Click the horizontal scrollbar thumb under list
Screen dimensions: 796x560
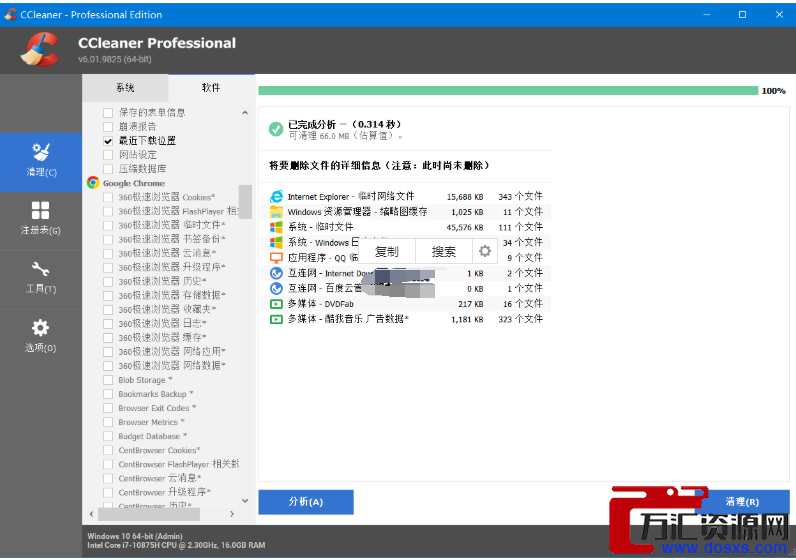[x=149, y=514]
